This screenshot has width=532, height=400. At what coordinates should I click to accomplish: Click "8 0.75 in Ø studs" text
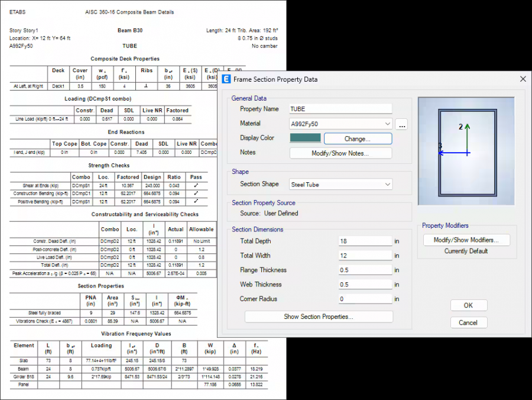coord(258,38)
